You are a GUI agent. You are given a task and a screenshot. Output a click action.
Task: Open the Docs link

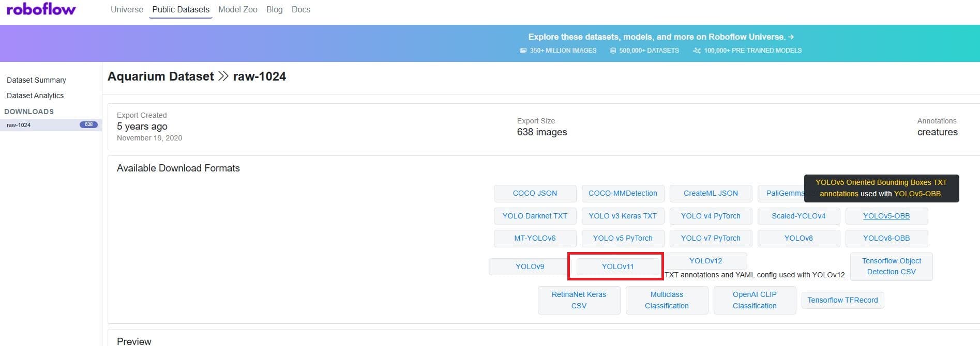click(301, 9)
